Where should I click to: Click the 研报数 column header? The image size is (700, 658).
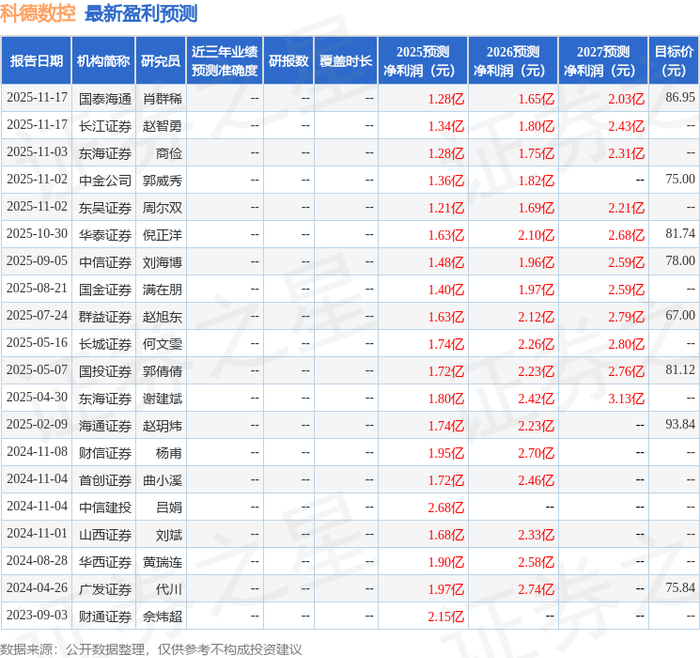click(288, 61)
